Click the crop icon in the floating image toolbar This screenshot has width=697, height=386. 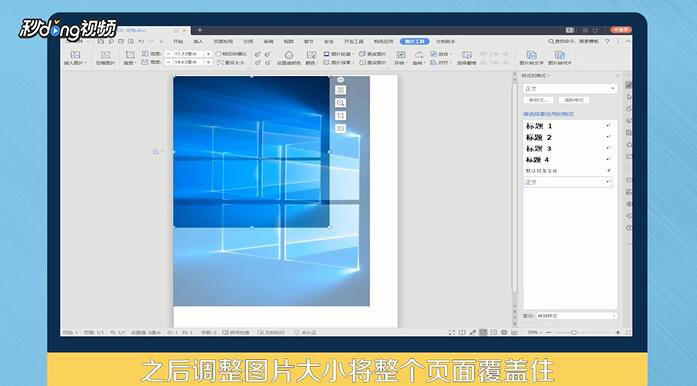pos(340,116)
